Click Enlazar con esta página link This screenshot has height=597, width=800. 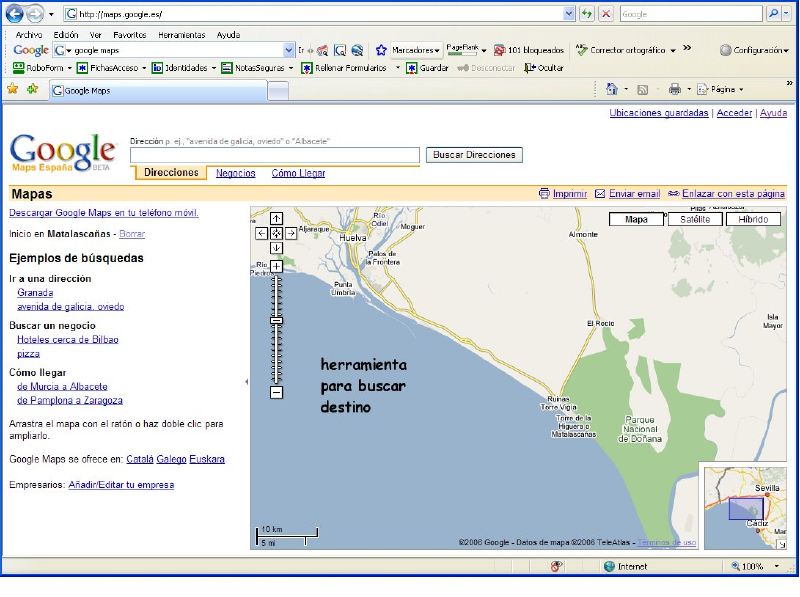click(x=733, y=193)
